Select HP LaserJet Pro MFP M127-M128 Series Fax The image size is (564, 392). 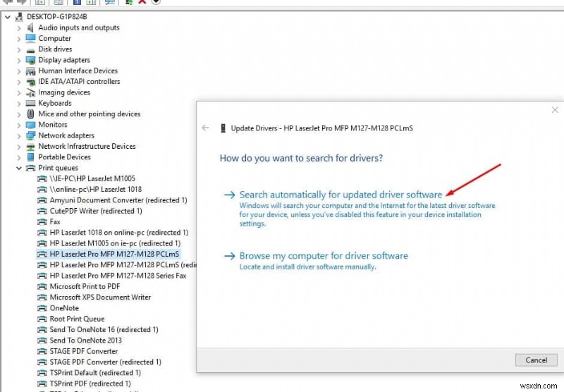coord(118,276)
